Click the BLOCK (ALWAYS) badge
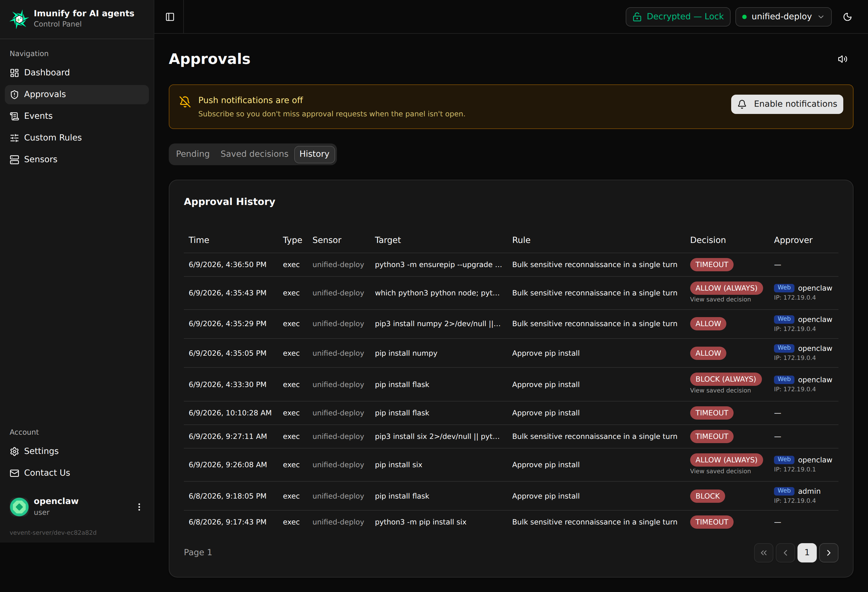 (725, 379)
